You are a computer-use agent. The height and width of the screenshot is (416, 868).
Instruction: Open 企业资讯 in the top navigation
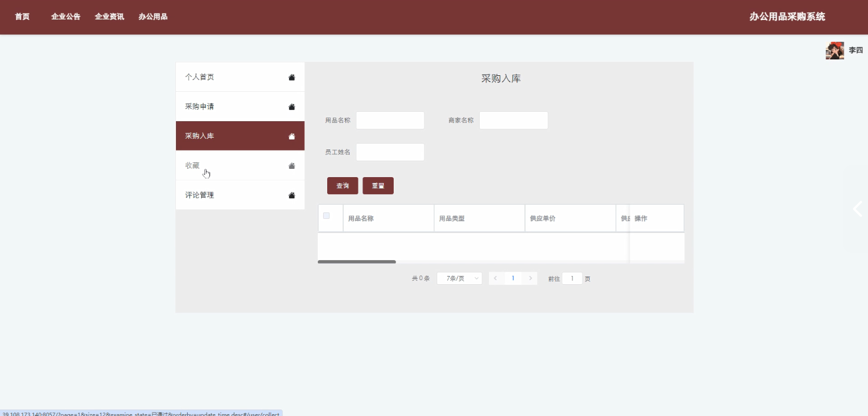[x=109, y=16]
